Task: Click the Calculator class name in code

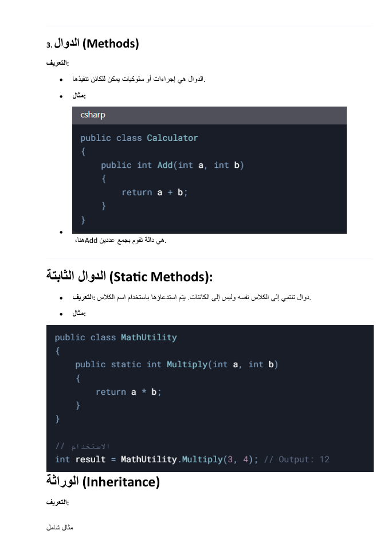Action: click(x=173, y=138)
